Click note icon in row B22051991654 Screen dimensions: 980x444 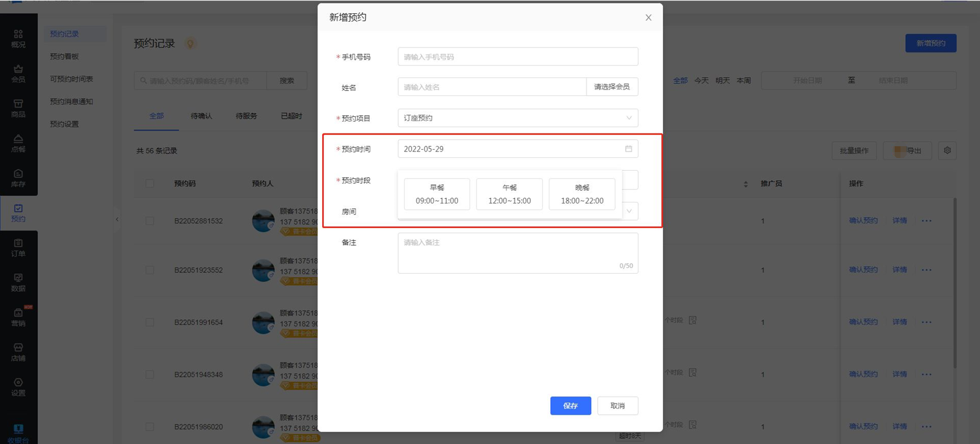coord(693,321)
